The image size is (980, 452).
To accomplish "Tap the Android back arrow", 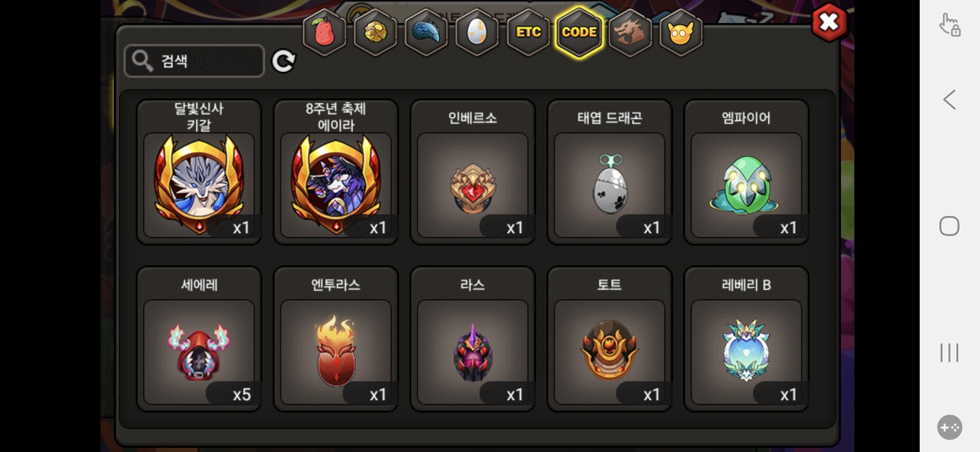I will tap(949, 100).
